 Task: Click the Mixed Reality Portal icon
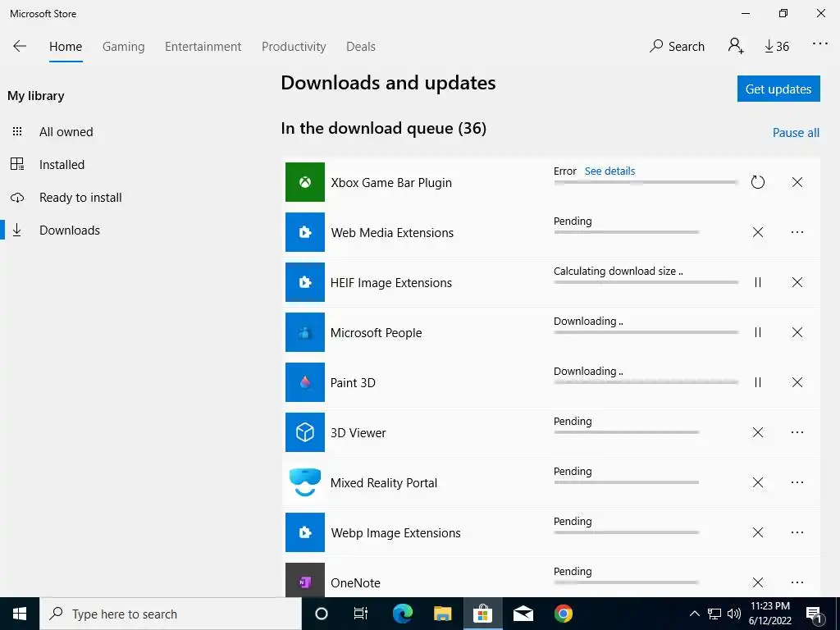[305, 482]
